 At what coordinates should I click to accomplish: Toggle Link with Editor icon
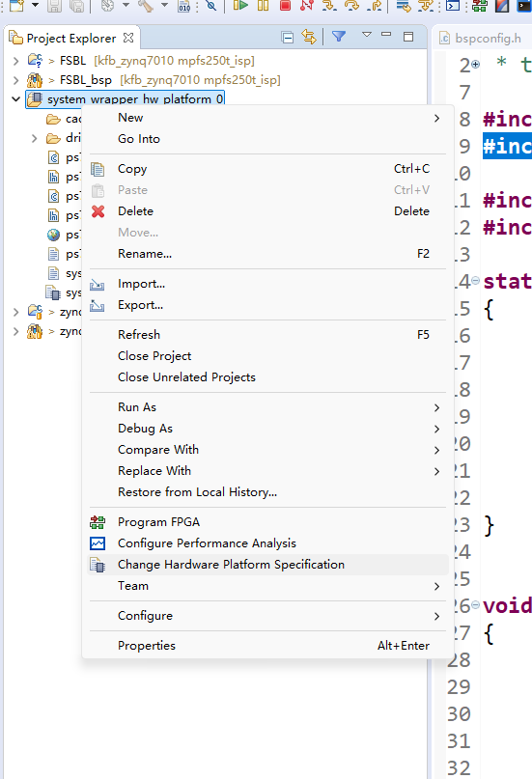(309, 38)
